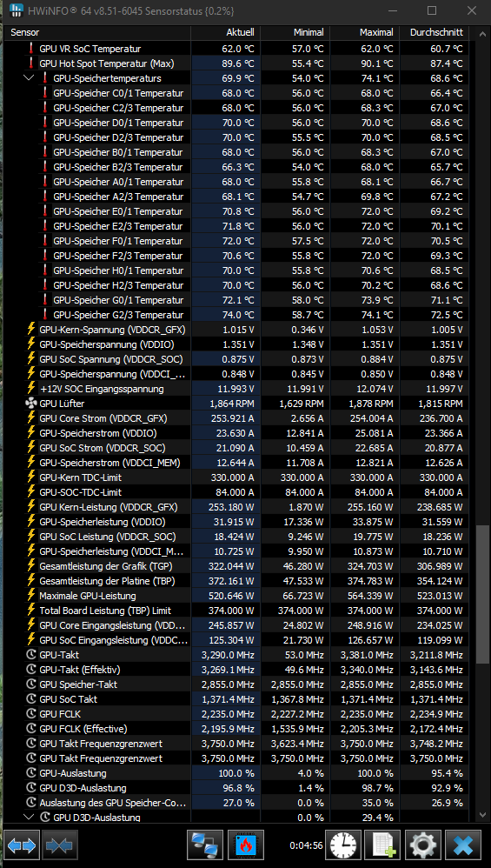Open the sensor chip flame icon
This screenshot has height=868, width=491.
click(245, 845)
